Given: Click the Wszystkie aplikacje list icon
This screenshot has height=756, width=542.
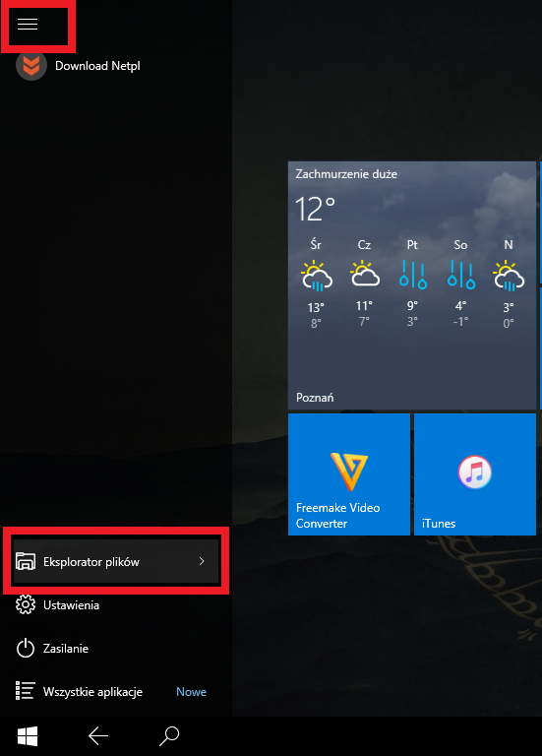Looking at the screenshot, I should point(25,691).
